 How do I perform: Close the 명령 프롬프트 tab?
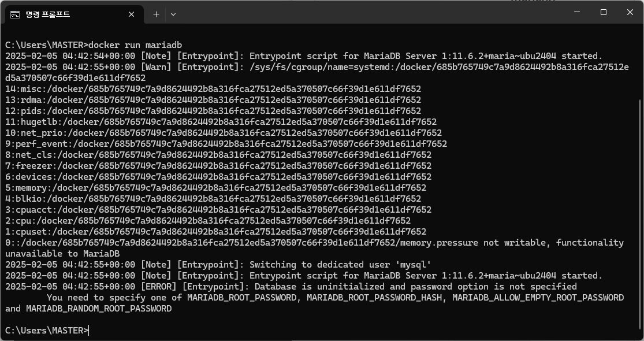tap(132, 14)
